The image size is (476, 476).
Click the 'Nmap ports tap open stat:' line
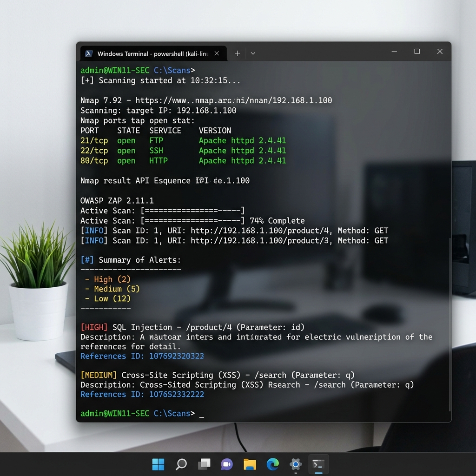pyautogui.click(x=138, y=120)
